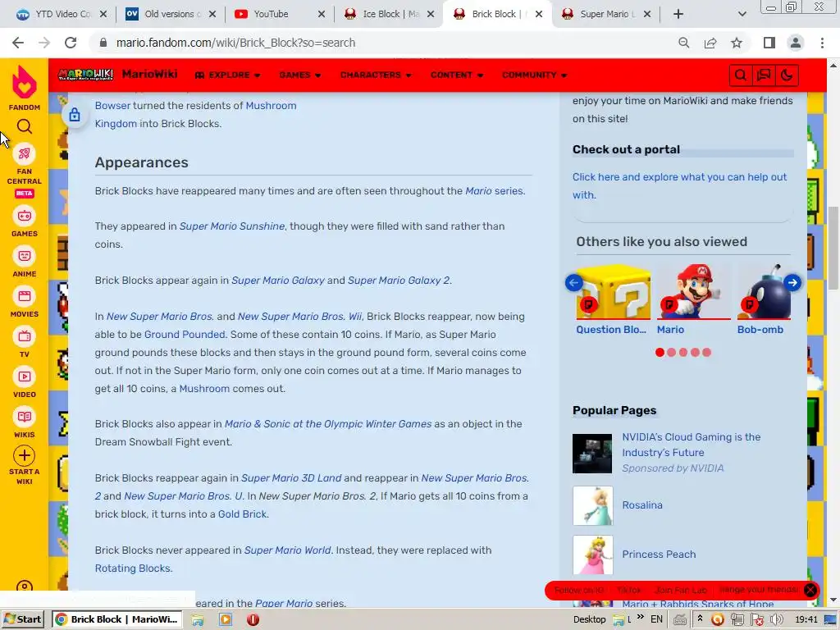Expand the Community dropdown menu
This screenshot has height=630, width=840.
coord(534,75)
